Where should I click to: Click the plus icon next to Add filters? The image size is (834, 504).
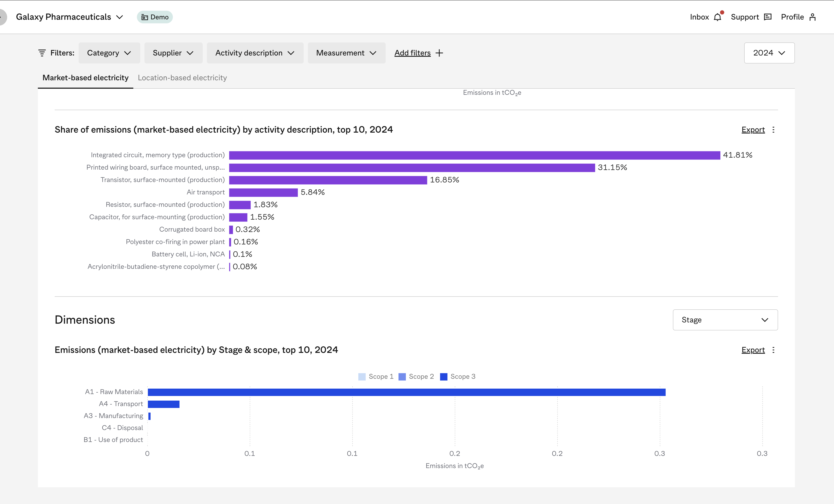click(439, 53)
